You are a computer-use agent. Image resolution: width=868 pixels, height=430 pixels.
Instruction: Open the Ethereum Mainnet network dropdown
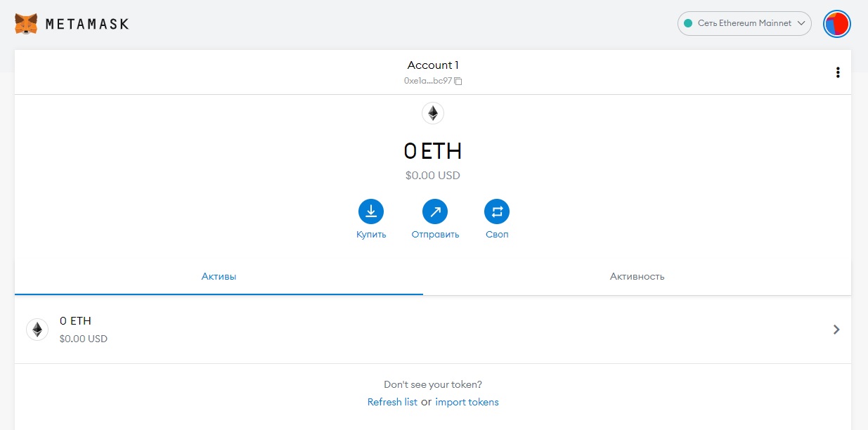click(744, 23)
